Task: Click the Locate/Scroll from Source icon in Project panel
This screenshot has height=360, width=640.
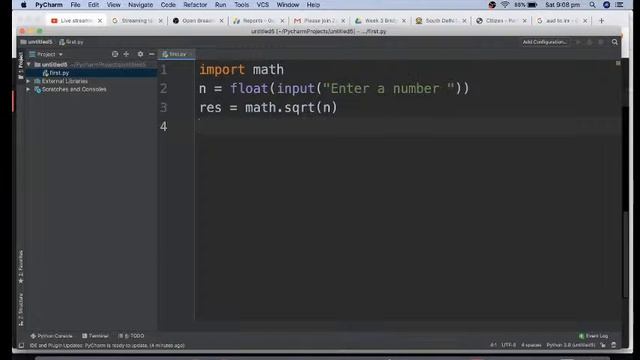Action: pos(115,54)
